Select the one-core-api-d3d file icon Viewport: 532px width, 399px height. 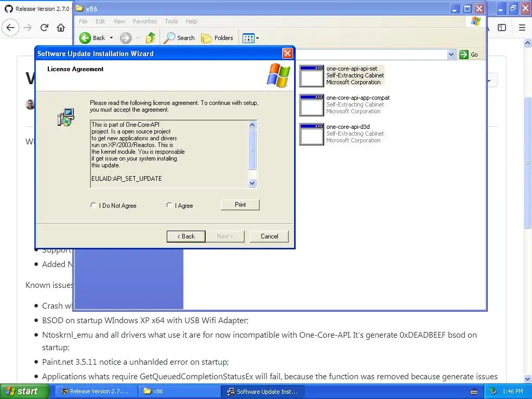click(x=312, y=135)
